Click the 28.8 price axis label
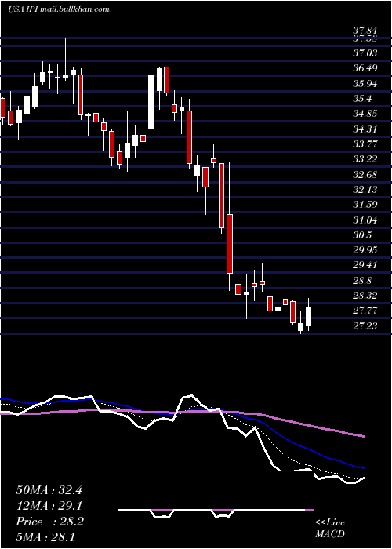The image size is (392, 549). pyautogui.click(x=362, y=281)
